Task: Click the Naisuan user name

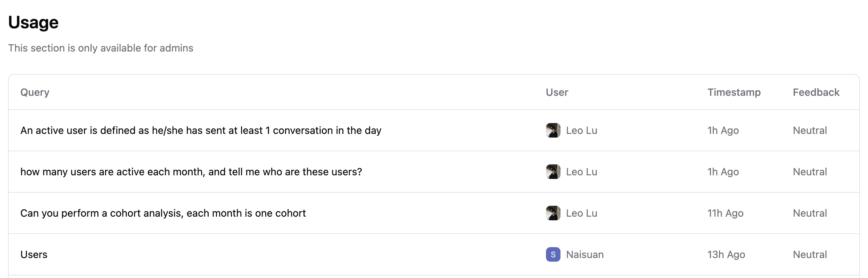Action: click(585, 254)
